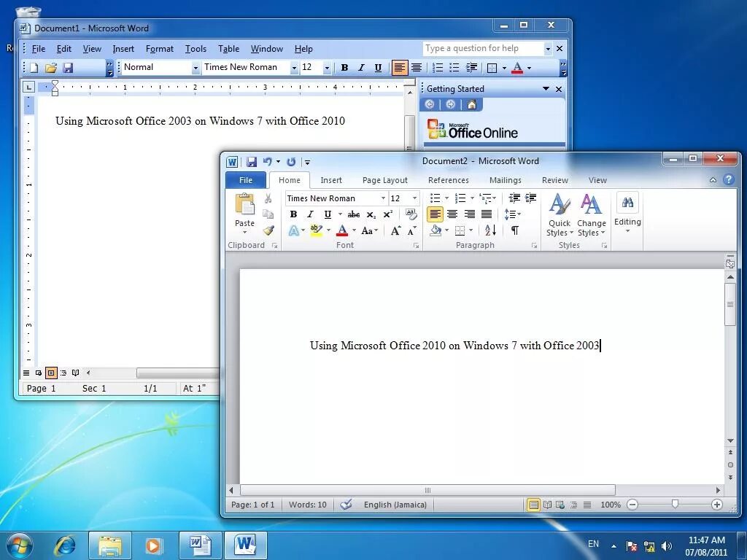Open the Table menu in Word 2003
This screenshot has height=560, width=747.
pyautogui.click(x=228, y=49)
